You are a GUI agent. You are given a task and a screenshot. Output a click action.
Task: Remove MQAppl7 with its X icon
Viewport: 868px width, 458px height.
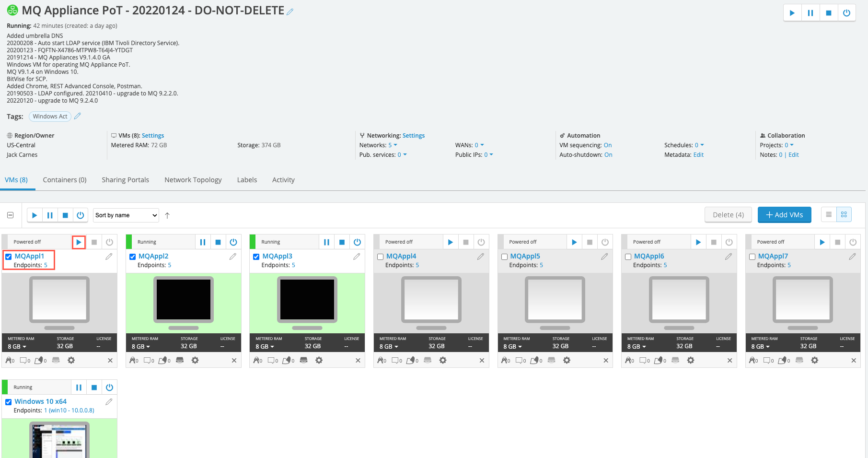(x=854, y=361)
